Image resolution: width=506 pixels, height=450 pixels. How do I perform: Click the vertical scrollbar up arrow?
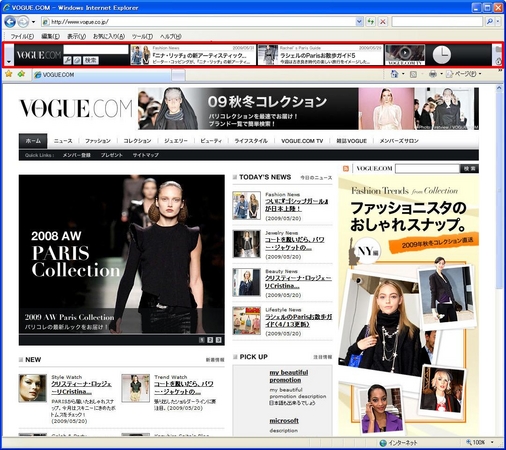[499, 88]
